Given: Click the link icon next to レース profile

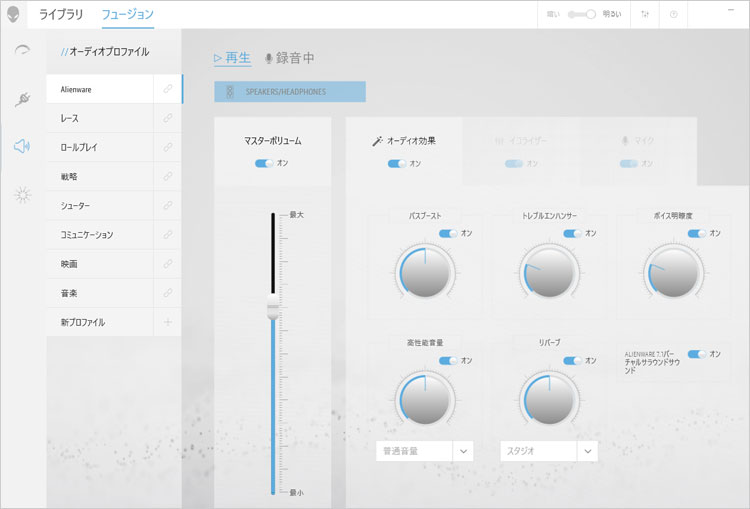Looking at the screenshot, I should 168,118.
